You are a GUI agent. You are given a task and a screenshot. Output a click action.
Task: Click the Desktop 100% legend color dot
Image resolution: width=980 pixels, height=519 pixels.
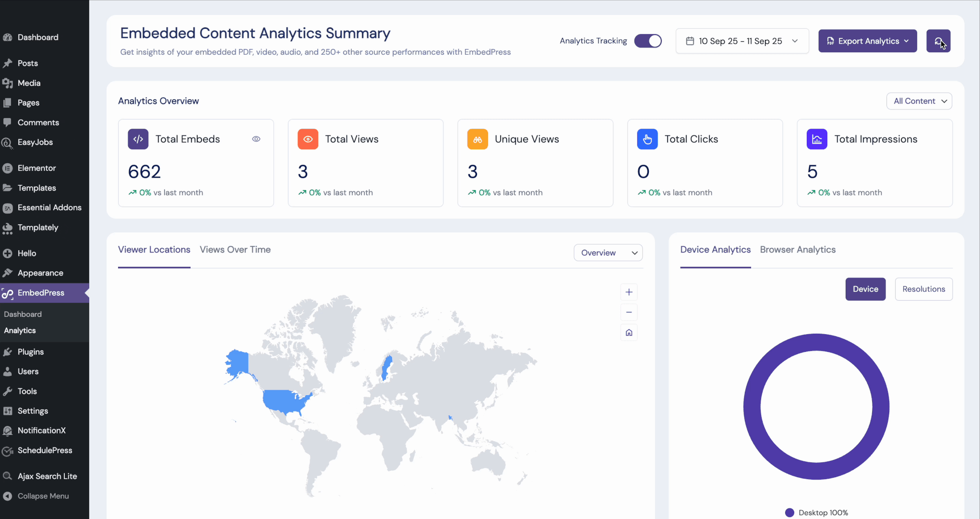[x=789, y=512]
